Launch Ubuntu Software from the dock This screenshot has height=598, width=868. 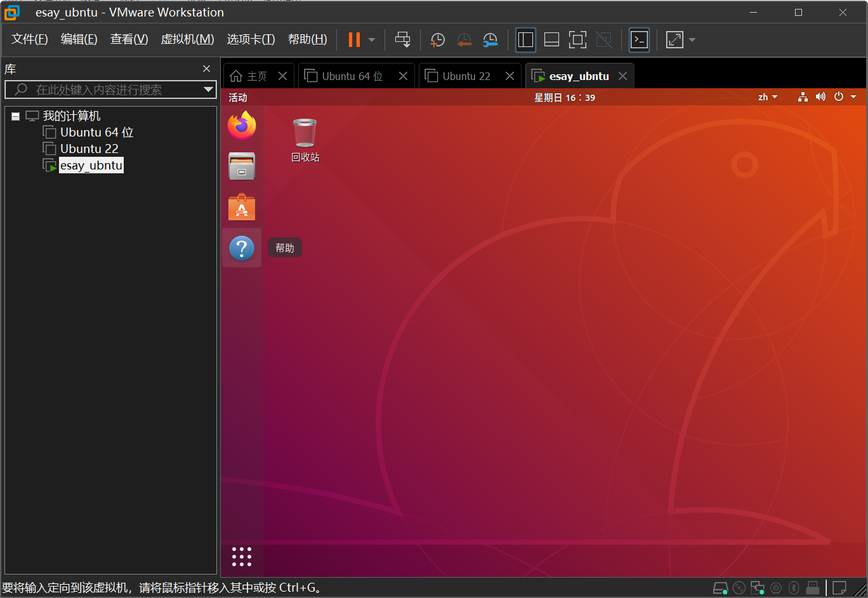click(x=242, y=208)
